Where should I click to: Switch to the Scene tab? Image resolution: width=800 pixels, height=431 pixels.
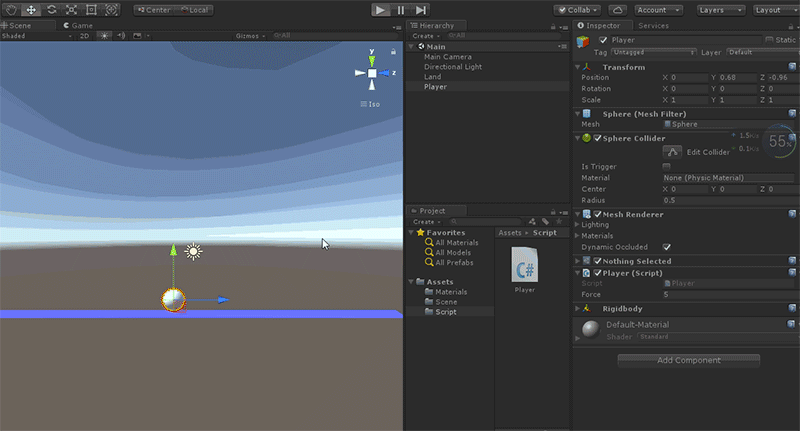click(x=20, y=26)
